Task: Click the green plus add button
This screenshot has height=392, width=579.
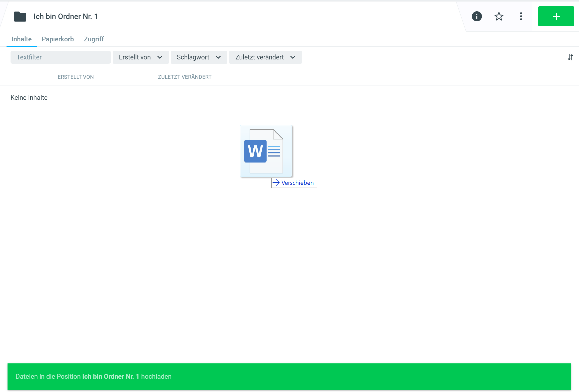Action: coord(556,17)
